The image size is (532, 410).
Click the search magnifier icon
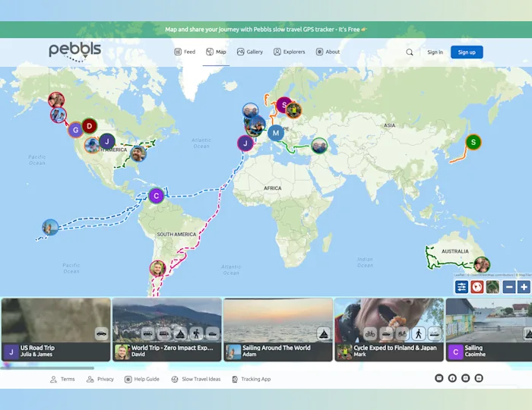[410, 52]
